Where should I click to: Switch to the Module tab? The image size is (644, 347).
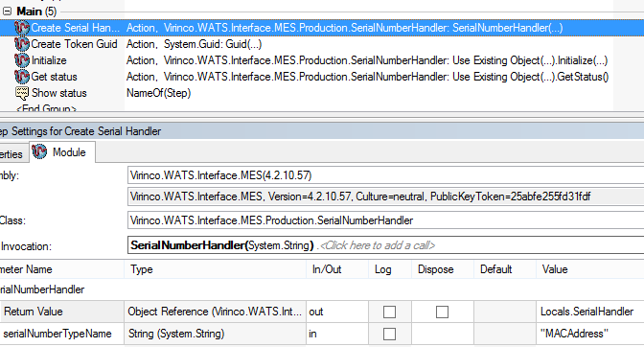(x=62, y=152)
